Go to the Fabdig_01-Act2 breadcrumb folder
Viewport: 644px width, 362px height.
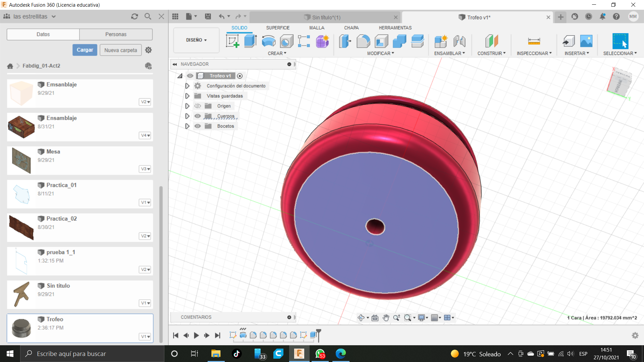pos(41,66)
